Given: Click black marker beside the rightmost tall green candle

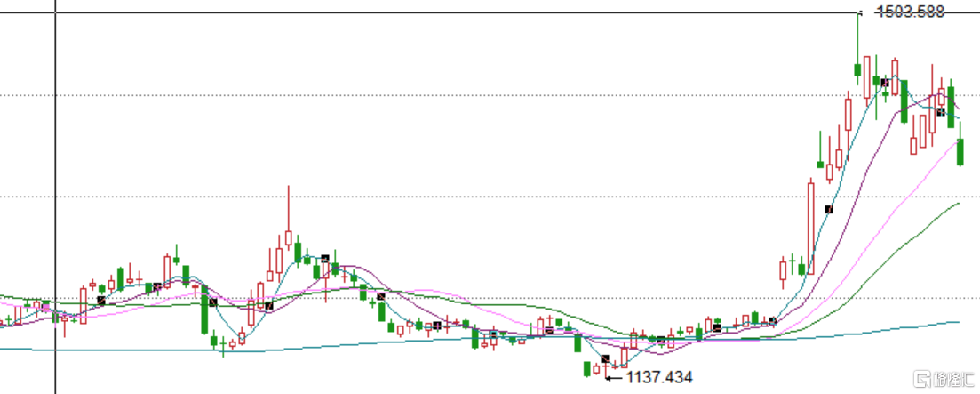Looking at the screenshot, I should click(942, 111).
